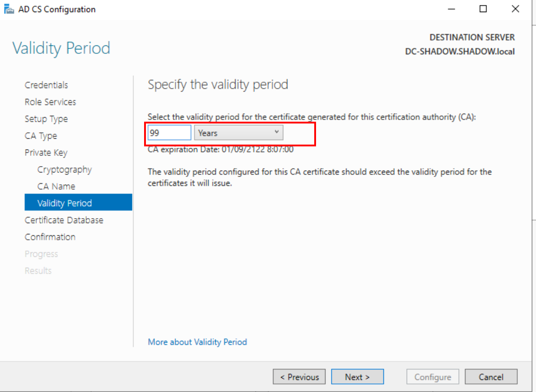
Task: Minimize the AD CS Configuration window
Action: pos(451,9)
